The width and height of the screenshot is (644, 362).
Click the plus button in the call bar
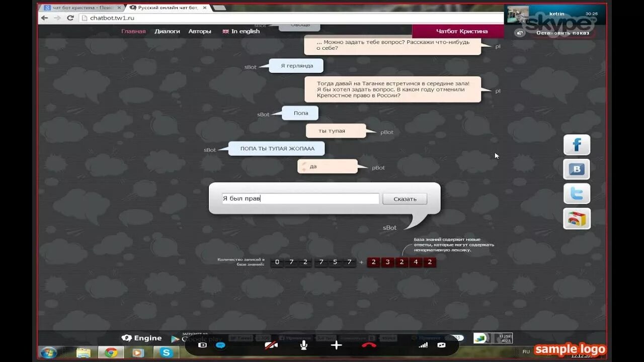coord(336,345)
